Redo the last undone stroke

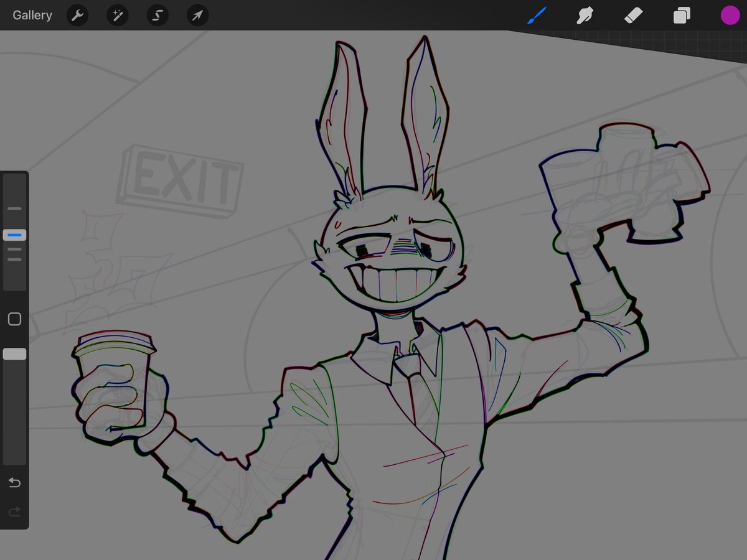pyautogui.click(x=14, y=511)
